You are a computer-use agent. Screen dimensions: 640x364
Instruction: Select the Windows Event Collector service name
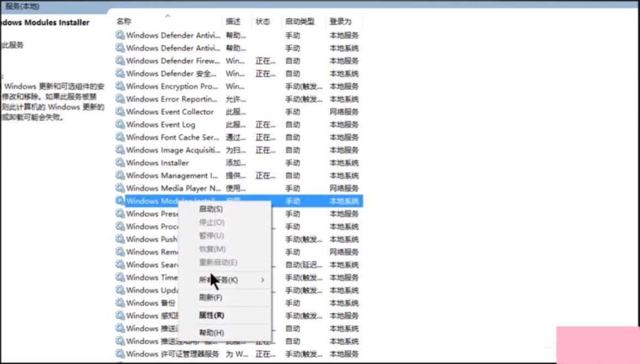(x=170, y=112)
